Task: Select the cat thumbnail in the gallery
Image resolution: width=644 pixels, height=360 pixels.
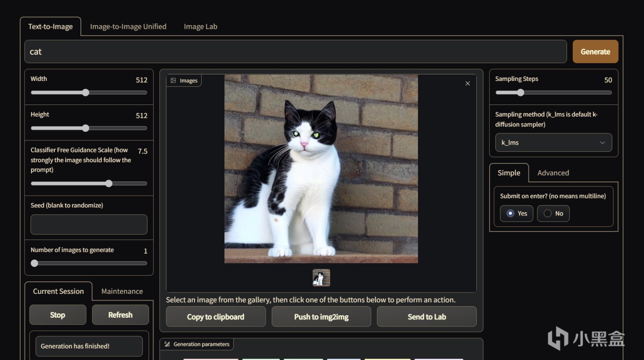Action: (321, 277)
